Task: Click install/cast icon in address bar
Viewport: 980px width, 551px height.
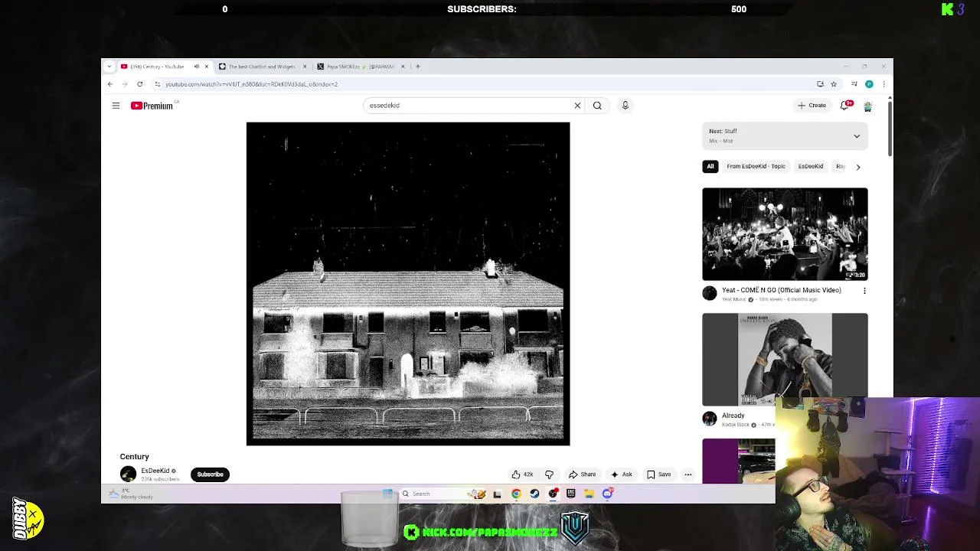Action: tap(820, 84)
